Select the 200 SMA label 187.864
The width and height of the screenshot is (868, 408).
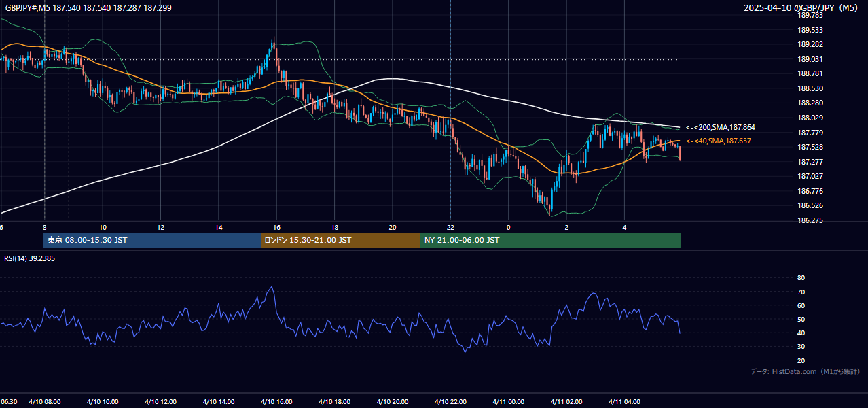click(721, 128)
